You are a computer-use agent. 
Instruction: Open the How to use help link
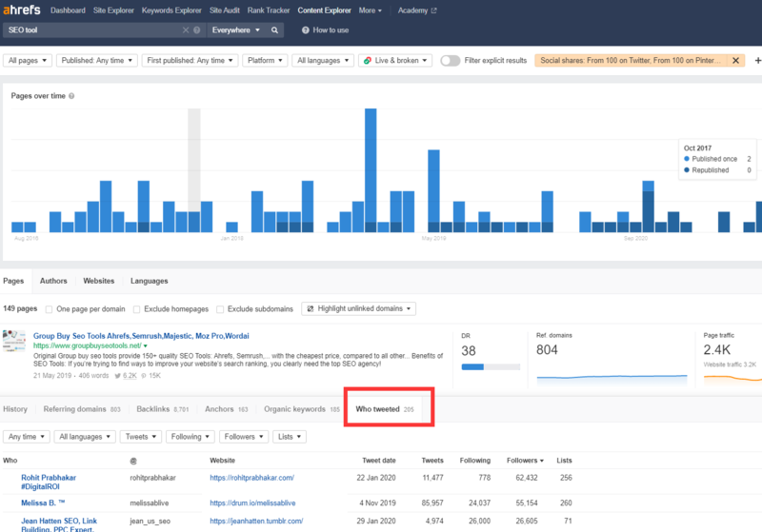(325, 30)
